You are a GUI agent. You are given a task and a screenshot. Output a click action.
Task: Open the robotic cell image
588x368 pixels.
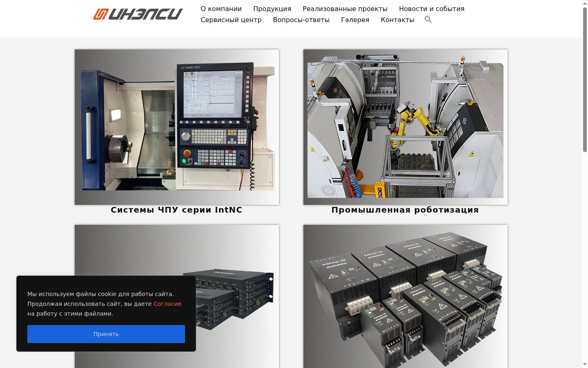tap(405, 127)
